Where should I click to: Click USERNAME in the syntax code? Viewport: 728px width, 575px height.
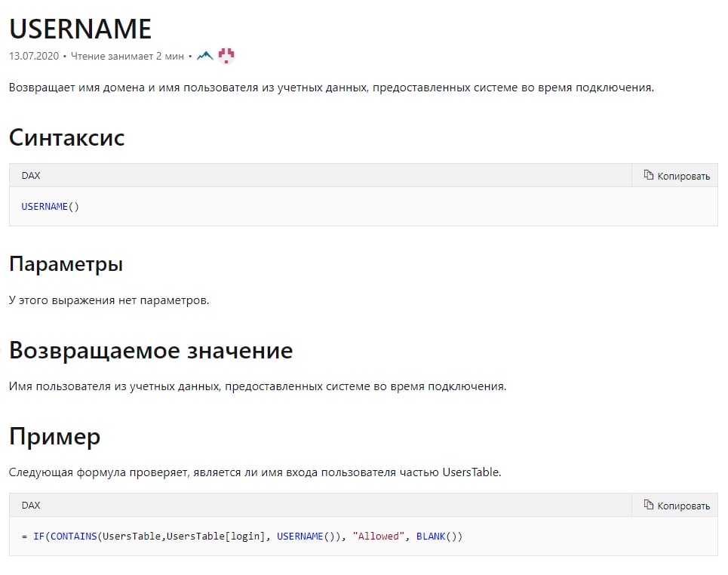tap(45, 207)
